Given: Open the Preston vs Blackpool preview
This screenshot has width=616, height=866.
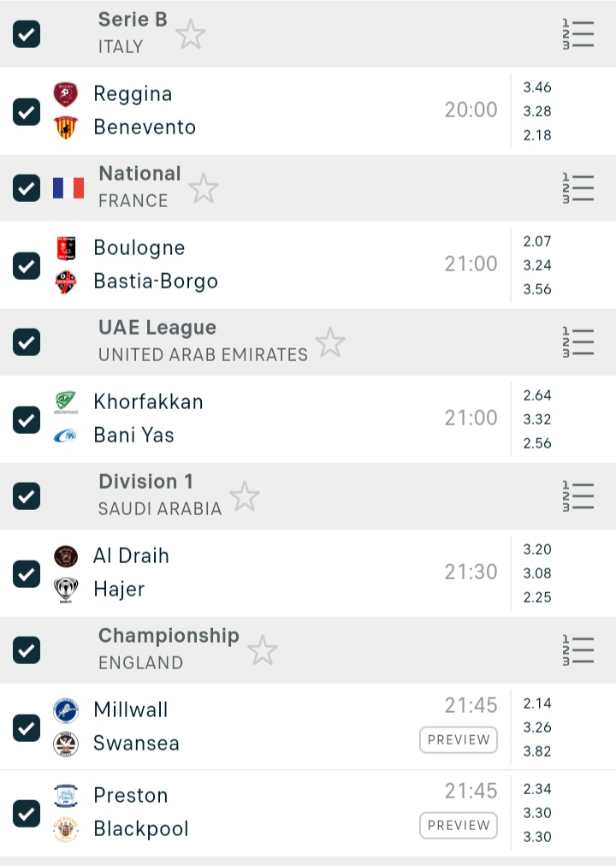Looking at the screenshot, I should point(459,826).
